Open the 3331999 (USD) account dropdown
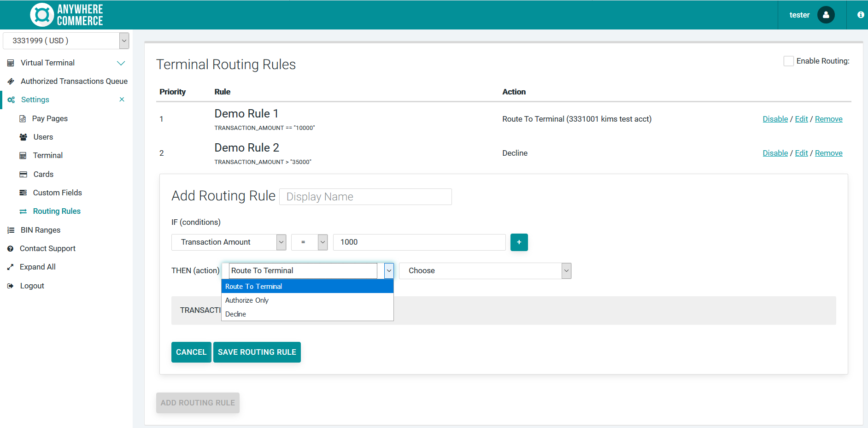 tap(65, 41)
